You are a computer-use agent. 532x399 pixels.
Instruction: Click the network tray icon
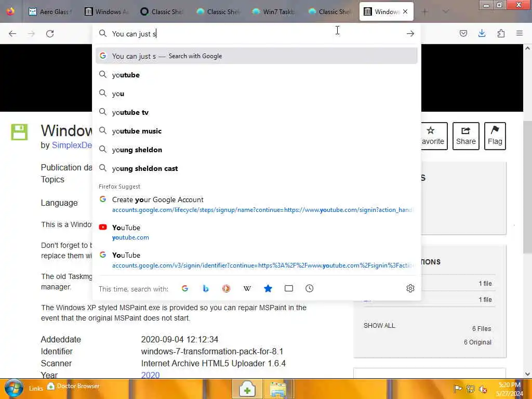coord(470,389)
